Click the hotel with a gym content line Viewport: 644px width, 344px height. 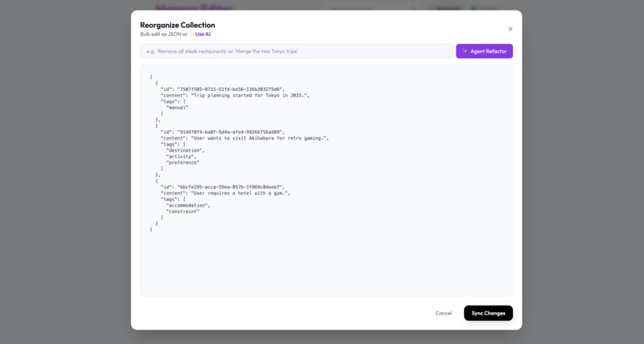click(x=225, y=193)
